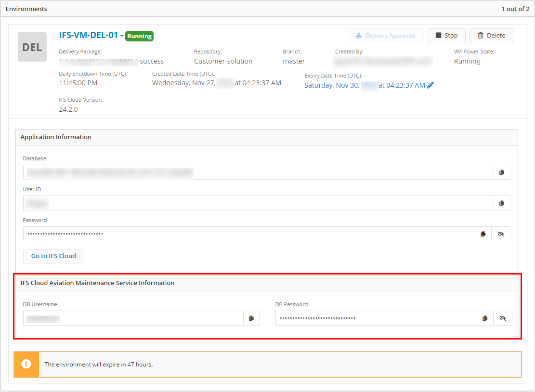Open the Go to IFS Cloud link
Viewport: 535px width, 392px height.
pyautogui.click(x=53, y=256)
